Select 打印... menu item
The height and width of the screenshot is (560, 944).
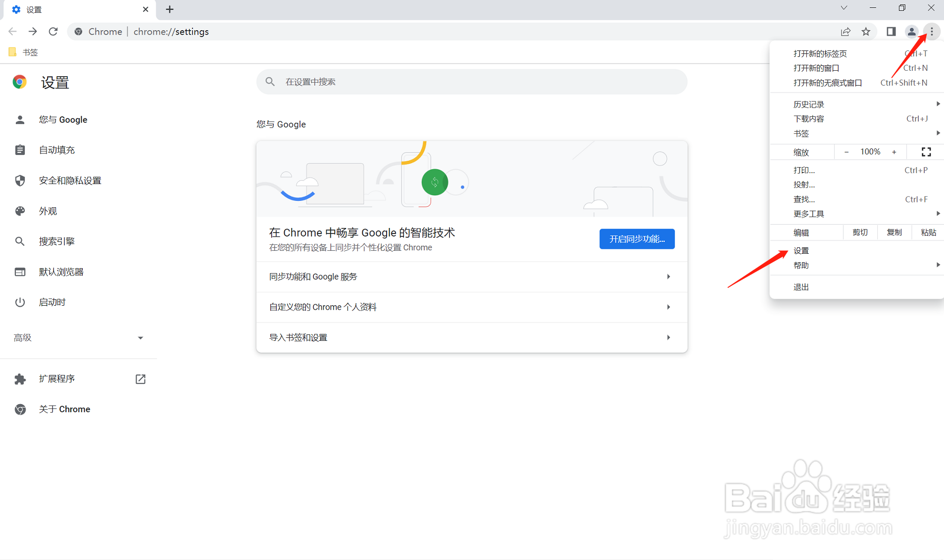(x=857, y=170)
